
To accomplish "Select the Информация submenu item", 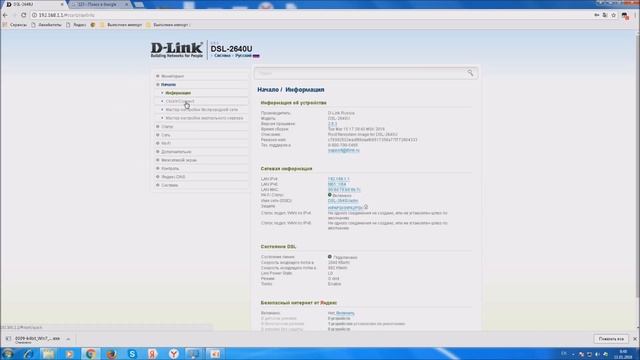I will (178, 93).
